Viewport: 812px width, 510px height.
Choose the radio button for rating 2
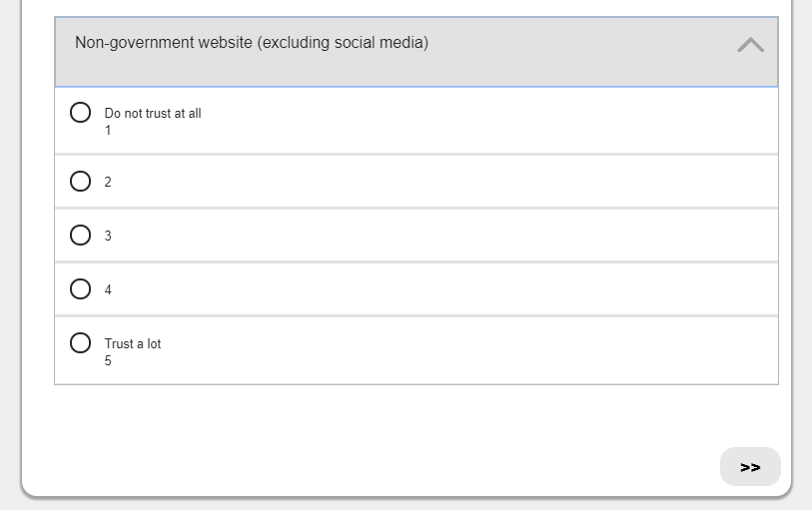point(81,182)
